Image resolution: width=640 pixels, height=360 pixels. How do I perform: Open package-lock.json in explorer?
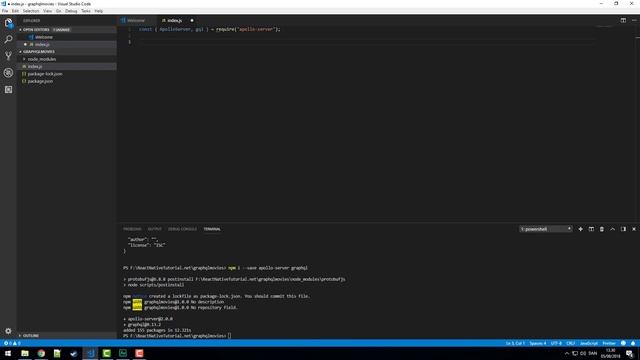click(x=67, y=74)
